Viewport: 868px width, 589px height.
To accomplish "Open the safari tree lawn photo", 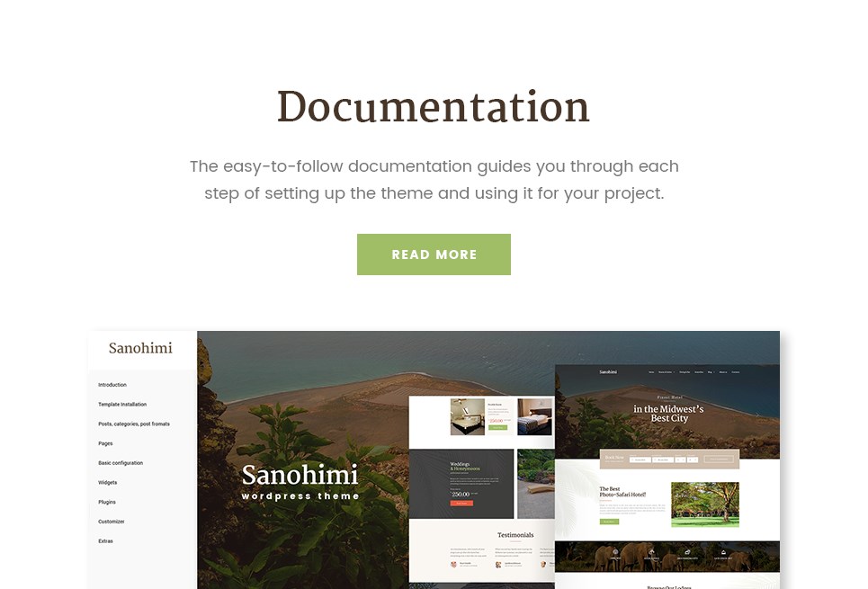I will pyautogui.click(x=704, y=504).
